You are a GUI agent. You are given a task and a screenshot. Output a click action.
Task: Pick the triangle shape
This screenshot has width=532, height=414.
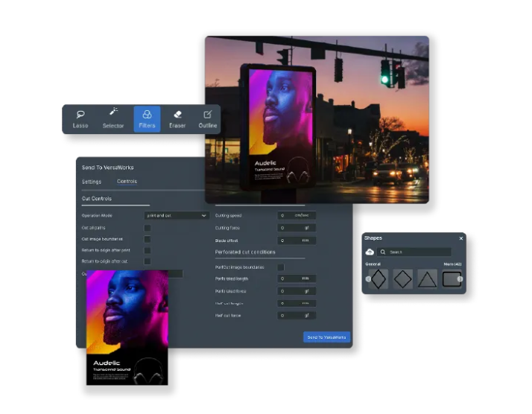(427, 279)
